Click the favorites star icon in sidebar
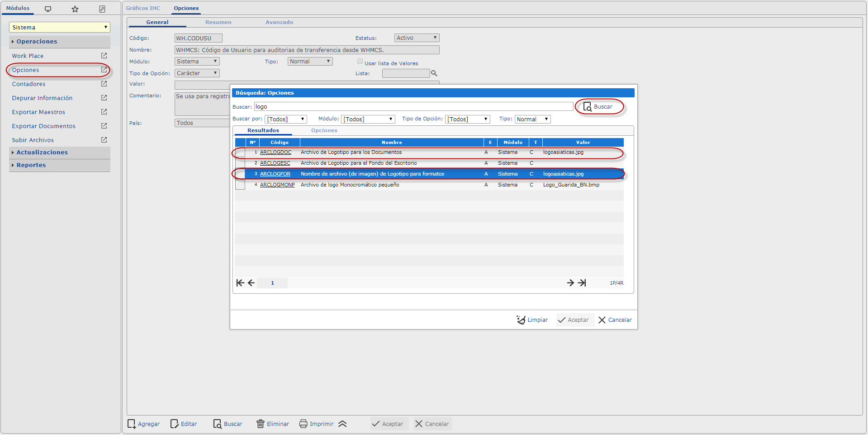868x435 pixels. pyautogui.click(x=75, y=9)
